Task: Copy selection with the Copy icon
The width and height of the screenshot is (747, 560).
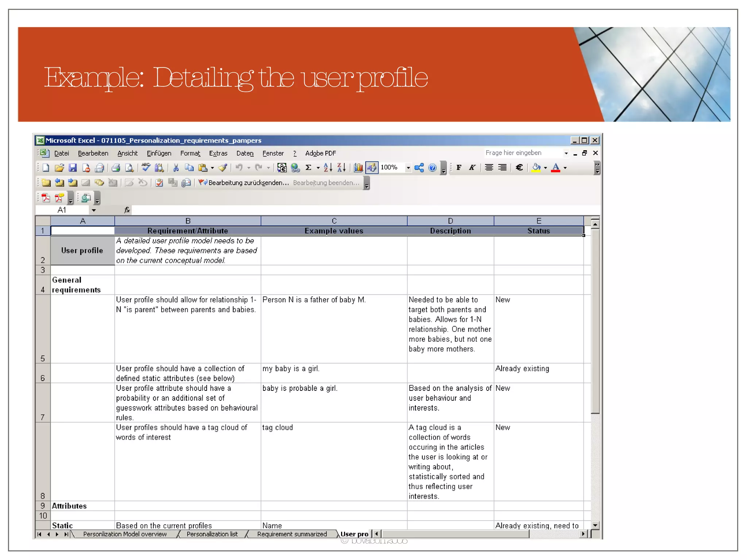Action: (189, 168)
